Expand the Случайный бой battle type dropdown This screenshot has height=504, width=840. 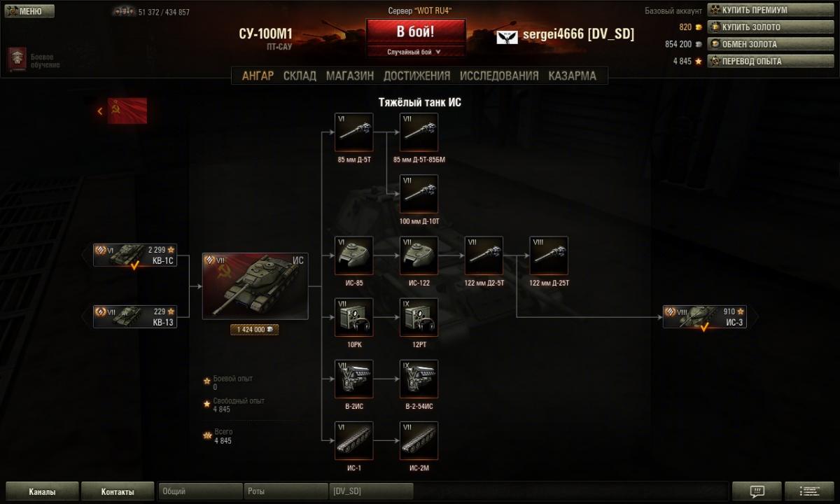coord(415,52)
